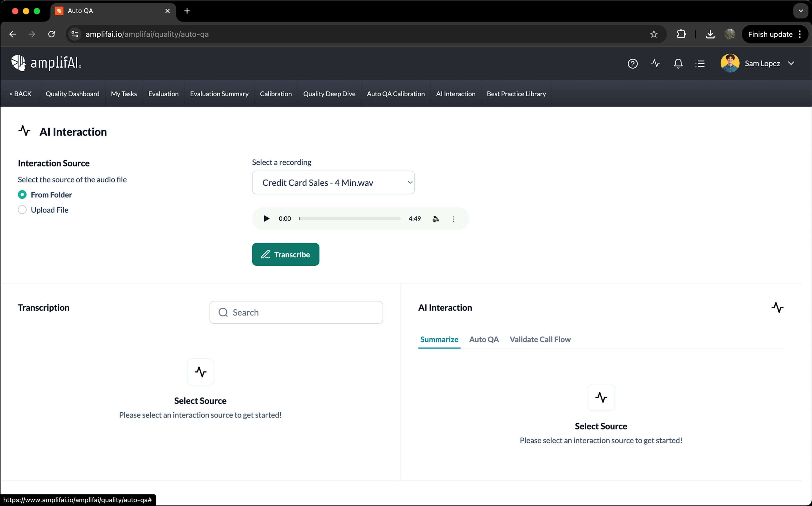Image resolution: width=812 pixels, height=506 pixels.
Task: Click Finish update button
Action: (770, 34)
